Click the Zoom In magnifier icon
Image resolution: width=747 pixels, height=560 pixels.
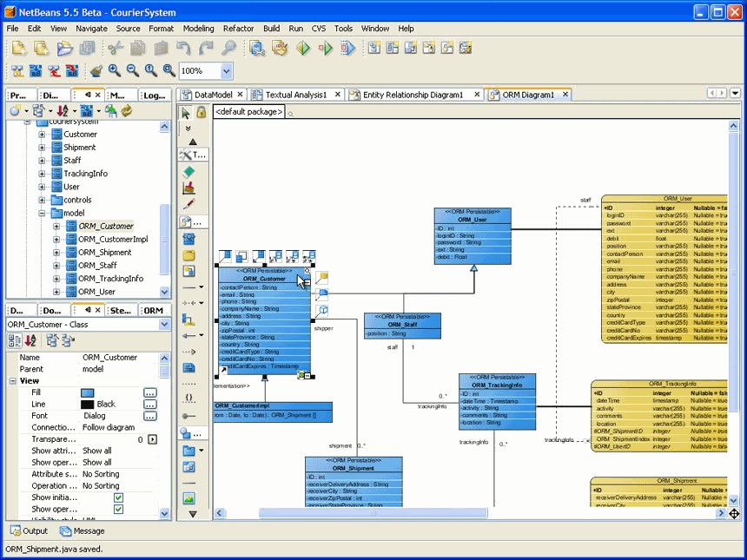115,71
